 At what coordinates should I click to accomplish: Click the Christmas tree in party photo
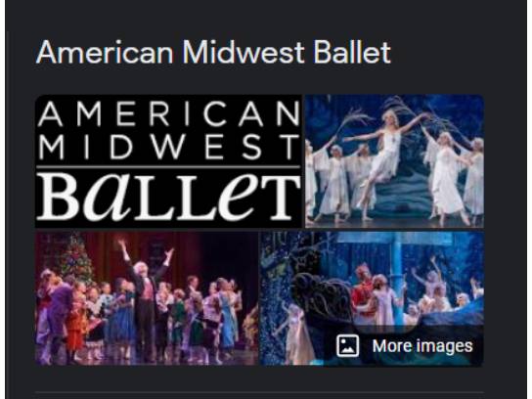tap(74, 258)
